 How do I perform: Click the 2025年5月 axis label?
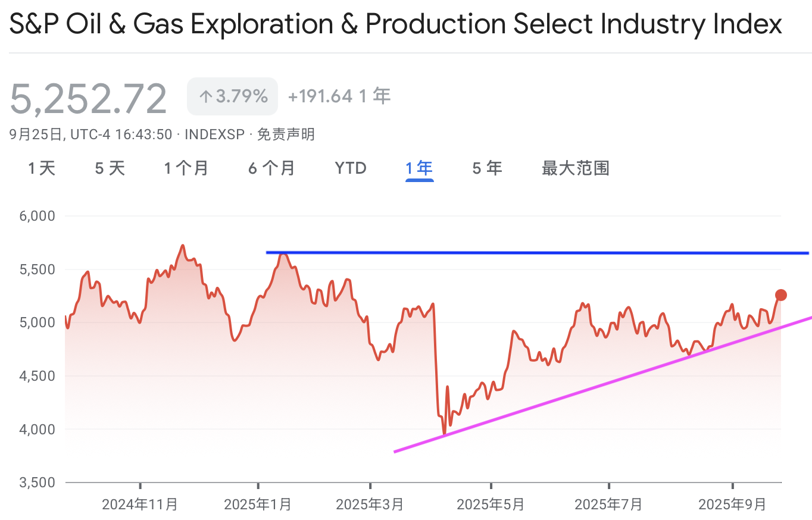pyautogui.click(x=491, y=505)
